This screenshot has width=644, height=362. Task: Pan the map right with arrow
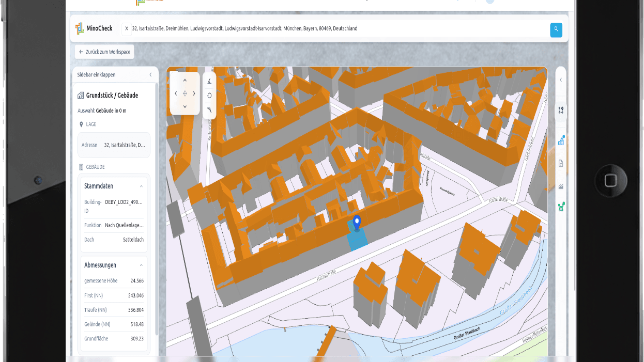click(194, 93)
